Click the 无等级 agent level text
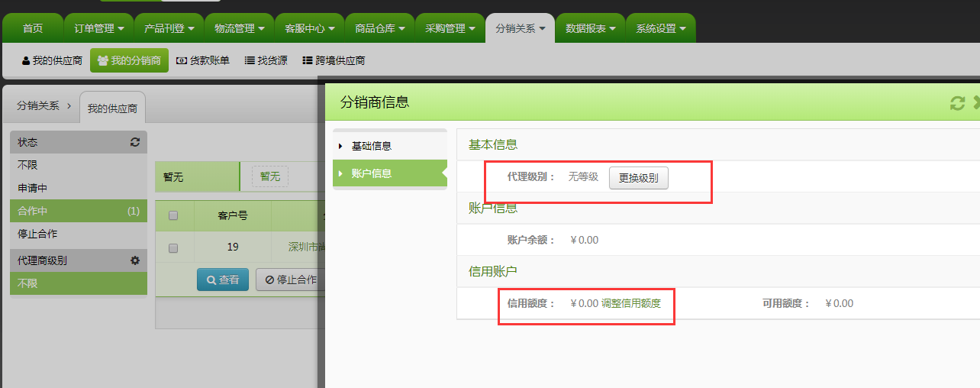This screenshot has width=980, height=388. pyautogui.click(x=583, y=177)
